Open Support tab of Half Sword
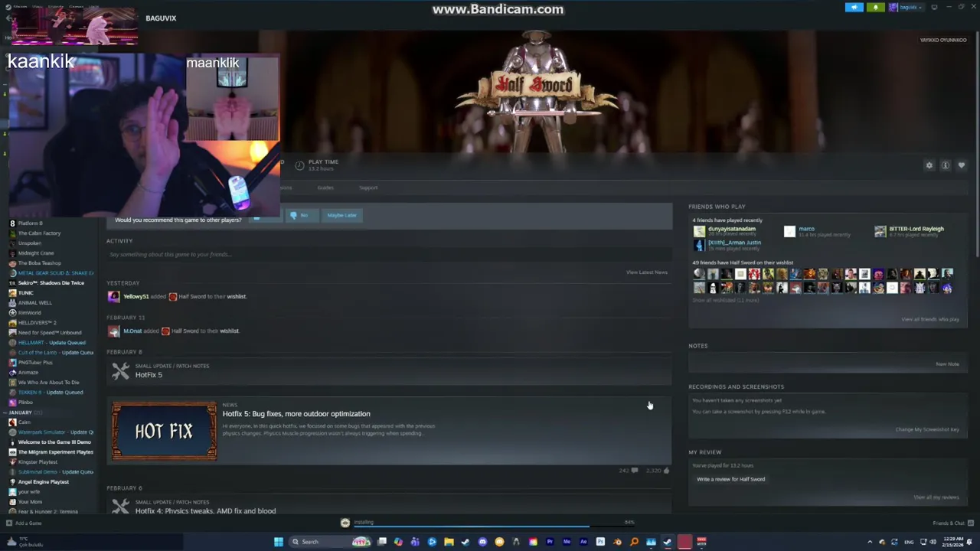 click(368, 187)
